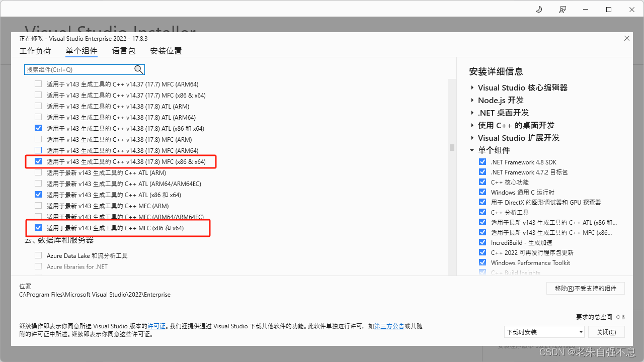Uncheck C++ 分析工具 in details
The width and height of the screenshot is (644, 362).
coord(483,212)
